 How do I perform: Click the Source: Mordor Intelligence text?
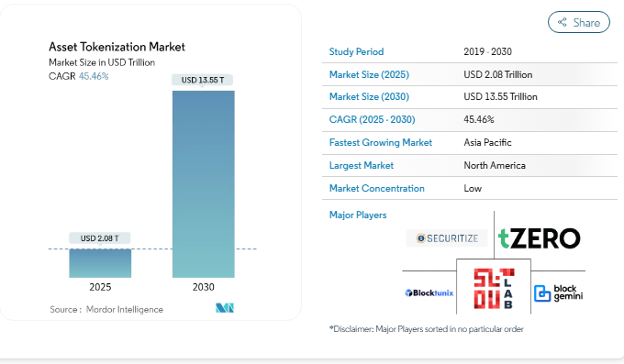point(106,310)
